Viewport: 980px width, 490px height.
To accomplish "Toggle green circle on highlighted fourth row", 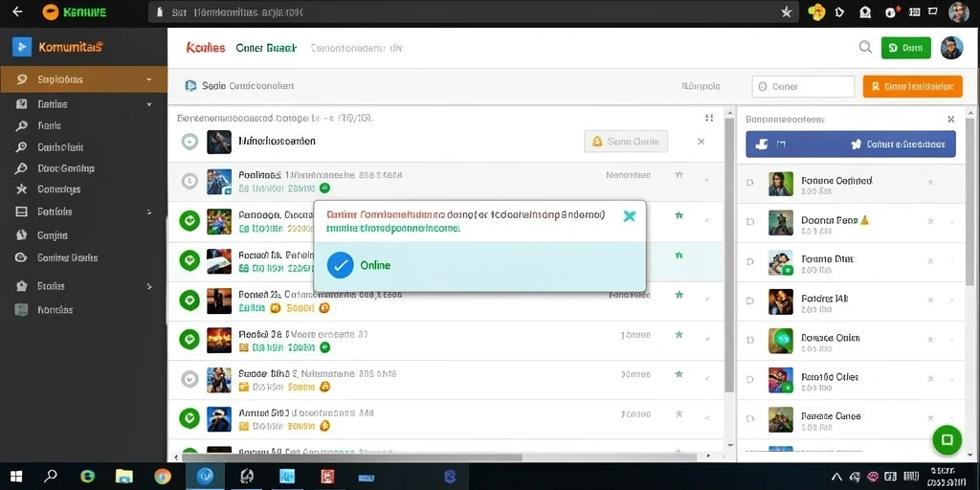I will [x=189, y=260].
